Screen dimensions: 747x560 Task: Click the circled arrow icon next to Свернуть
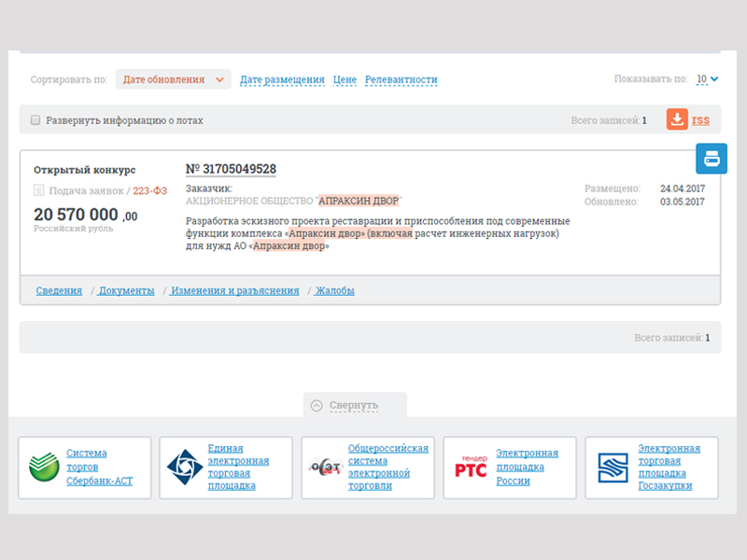click(x=317, y=405)
